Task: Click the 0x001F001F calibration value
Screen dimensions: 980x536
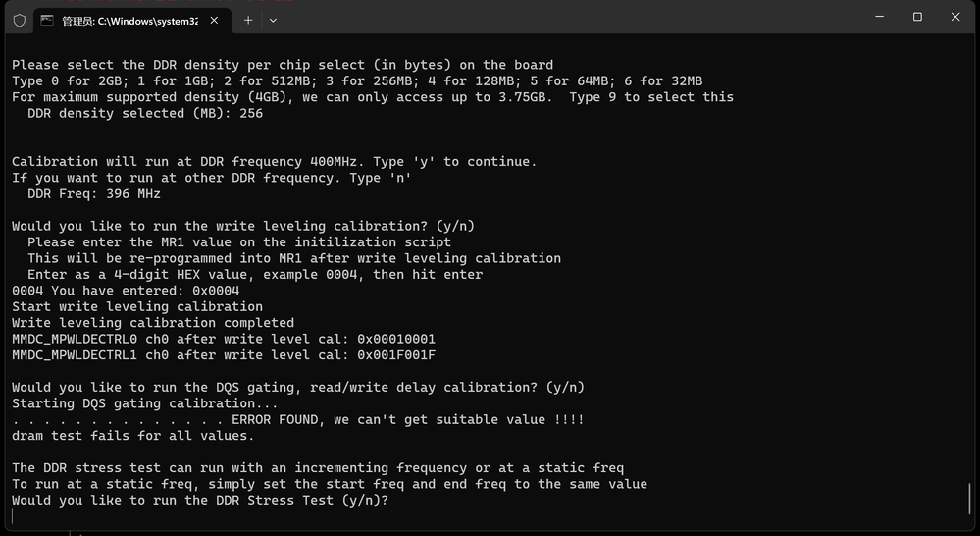Action: 396,355
